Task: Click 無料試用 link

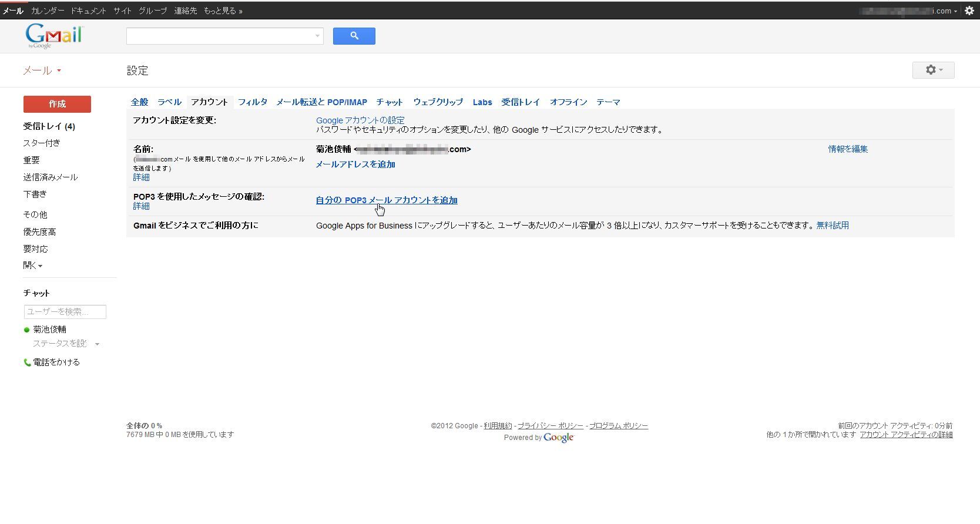Action: coord(833,226)
